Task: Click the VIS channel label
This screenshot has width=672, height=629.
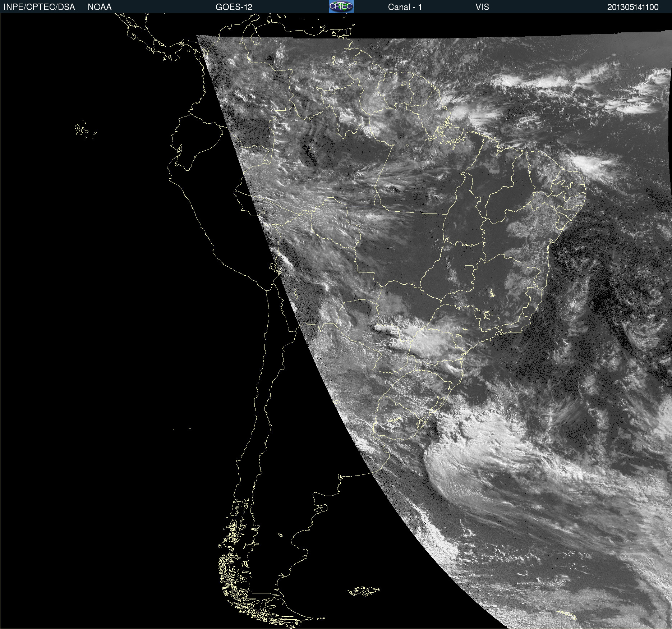Action: pos(482,7)
